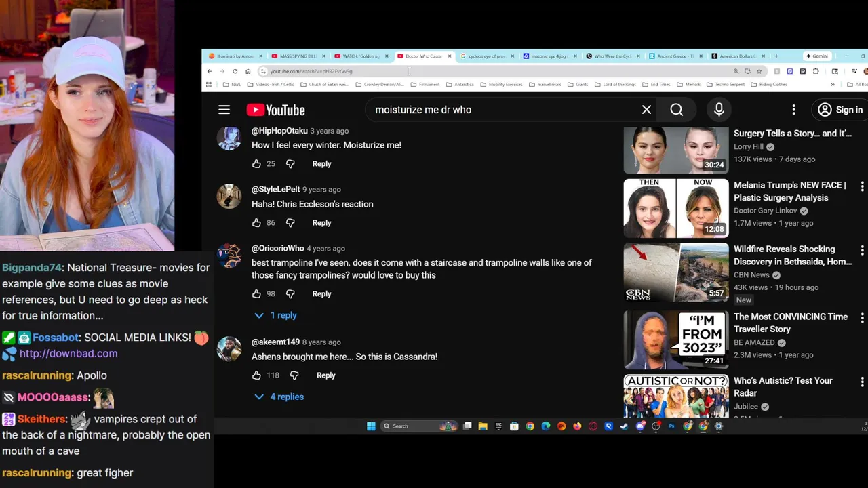
Task: Open Firefox from the taskbar
Action: (x=577, y=426)
